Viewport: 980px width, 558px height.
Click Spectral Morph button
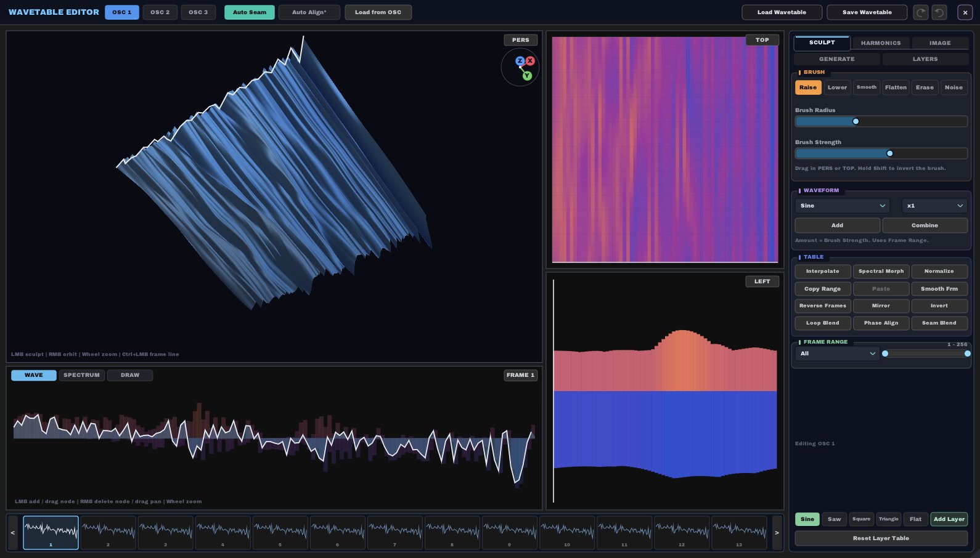pos(881,272)
